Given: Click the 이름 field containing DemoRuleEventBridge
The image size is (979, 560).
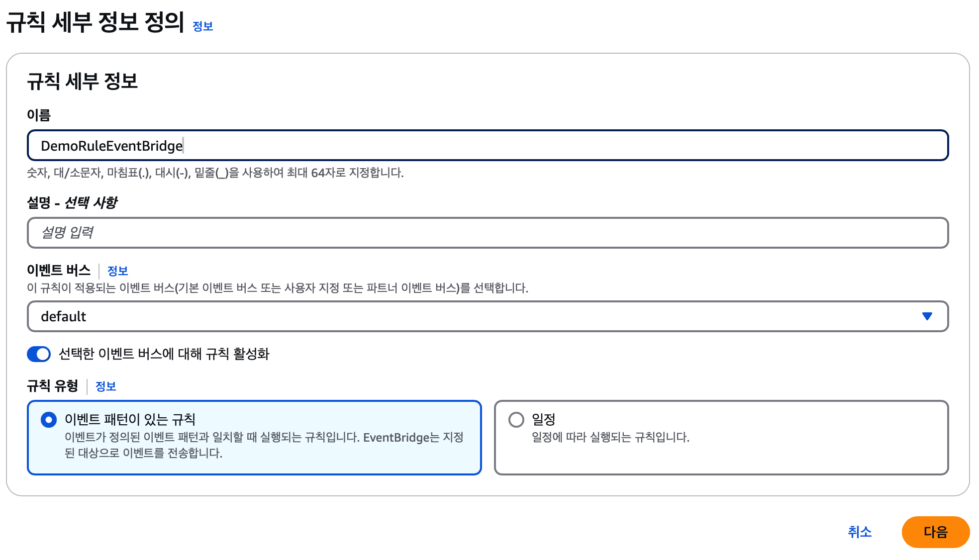Looking at the screenshot, I should coord(488,145).
